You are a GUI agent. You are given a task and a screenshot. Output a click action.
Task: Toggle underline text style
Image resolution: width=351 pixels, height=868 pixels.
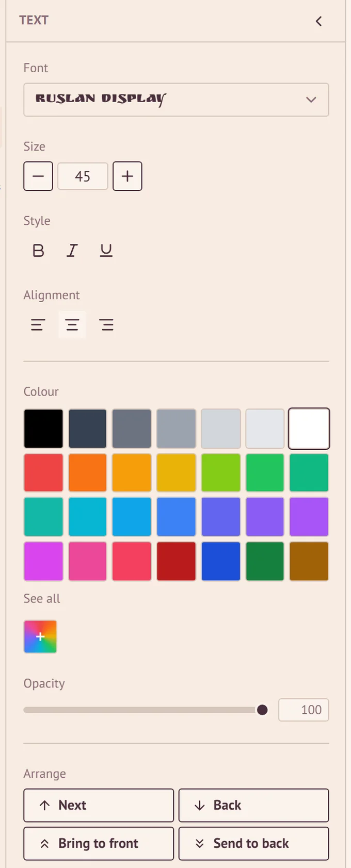[106, 251]
